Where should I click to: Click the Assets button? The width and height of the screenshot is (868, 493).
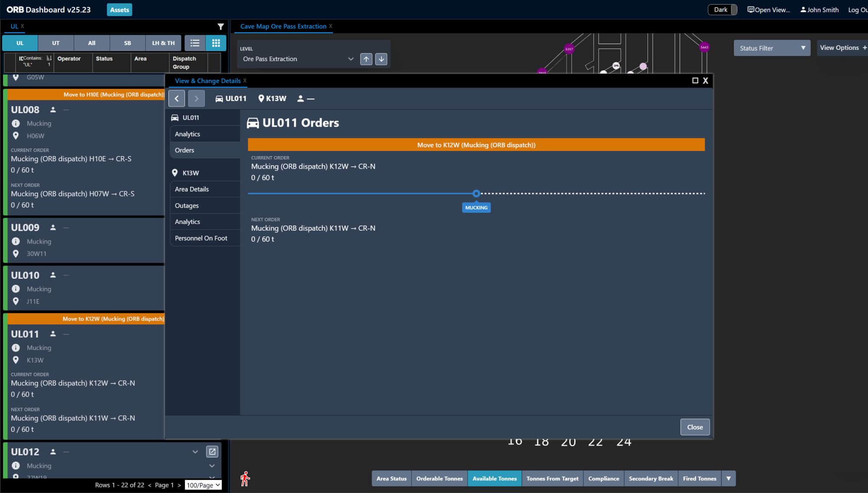point(119,10)
